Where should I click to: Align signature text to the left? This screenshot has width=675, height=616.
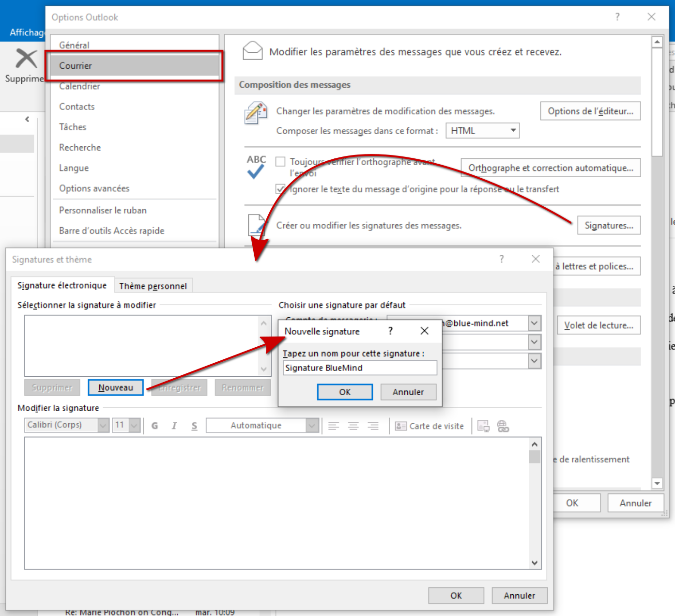[334, 426]
